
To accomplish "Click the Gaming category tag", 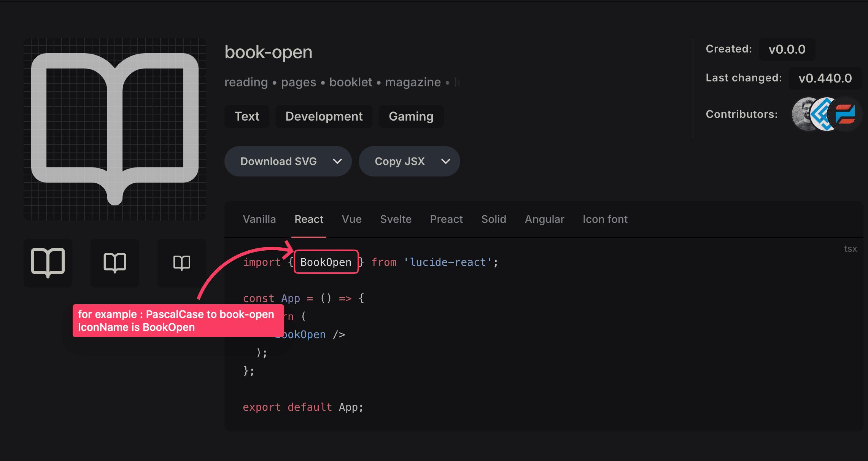I will [411, 116].
